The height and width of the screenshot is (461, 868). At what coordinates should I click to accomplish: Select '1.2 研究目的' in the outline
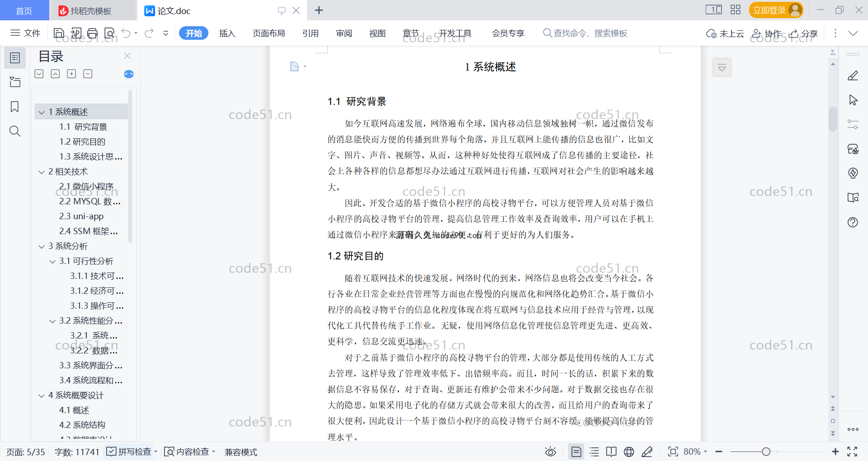pyautogui.click(x=82, y=142)
